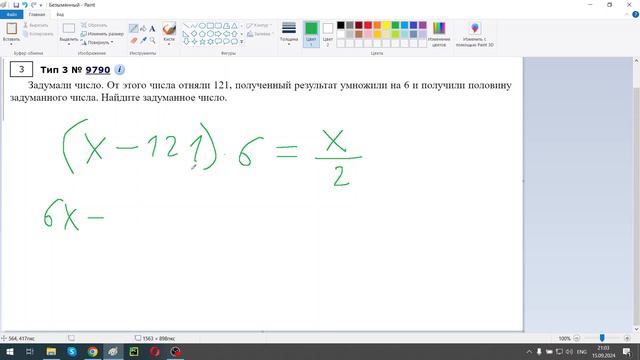Image resolution: width=640 pixels, height=360 pixels.
Task: Select the Triangle shape
Action: (x=234, y=26)
